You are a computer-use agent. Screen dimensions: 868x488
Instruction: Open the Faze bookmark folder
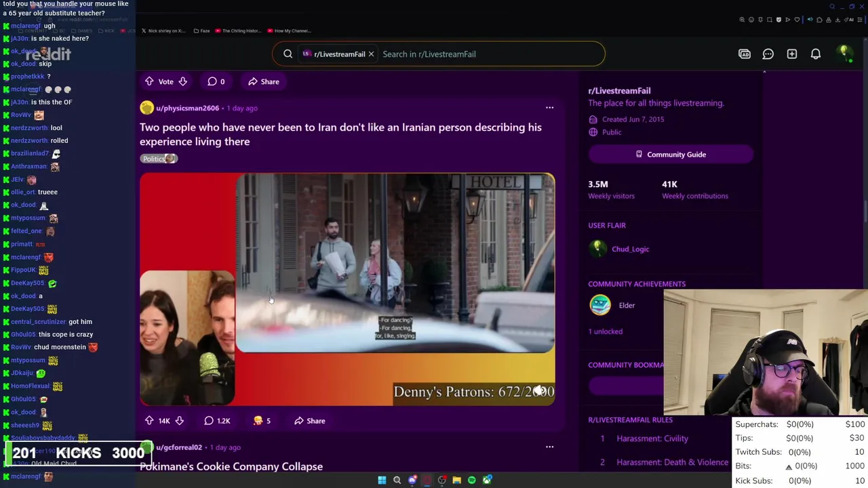coord(201,30)
